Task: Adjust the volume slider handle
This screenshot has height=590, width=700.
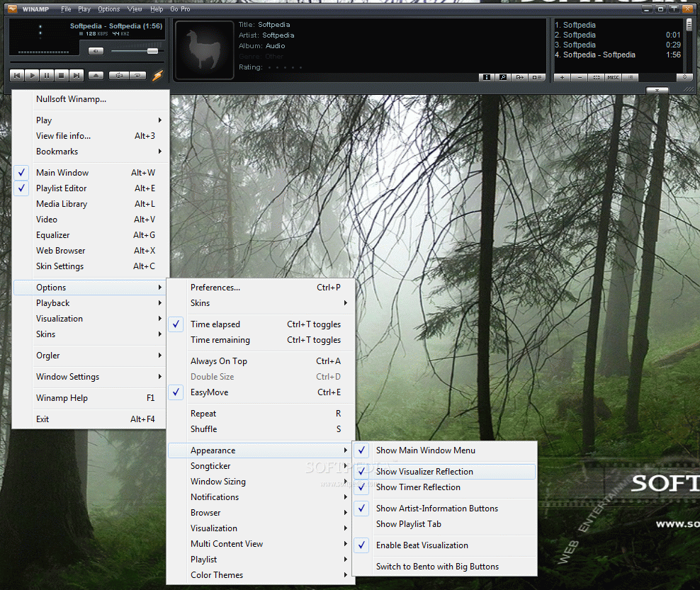Action: tap(152, 51)
